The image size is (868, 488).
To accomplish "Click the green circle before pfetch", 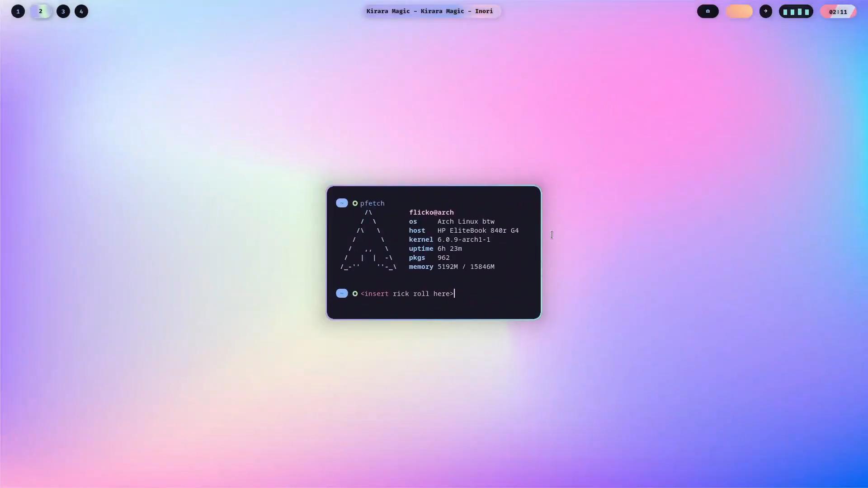I will tap(355, 203).
